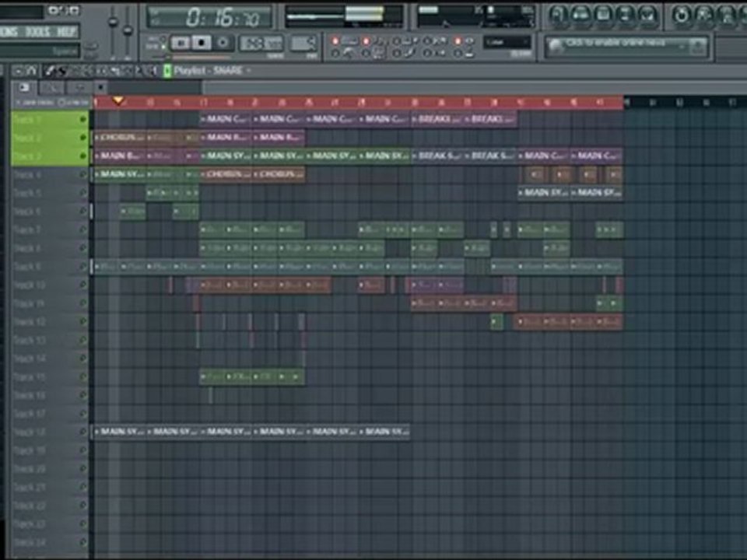Screen dimensions: 747x560
Task: Open the HELP menu
Action: click(66, 31)
